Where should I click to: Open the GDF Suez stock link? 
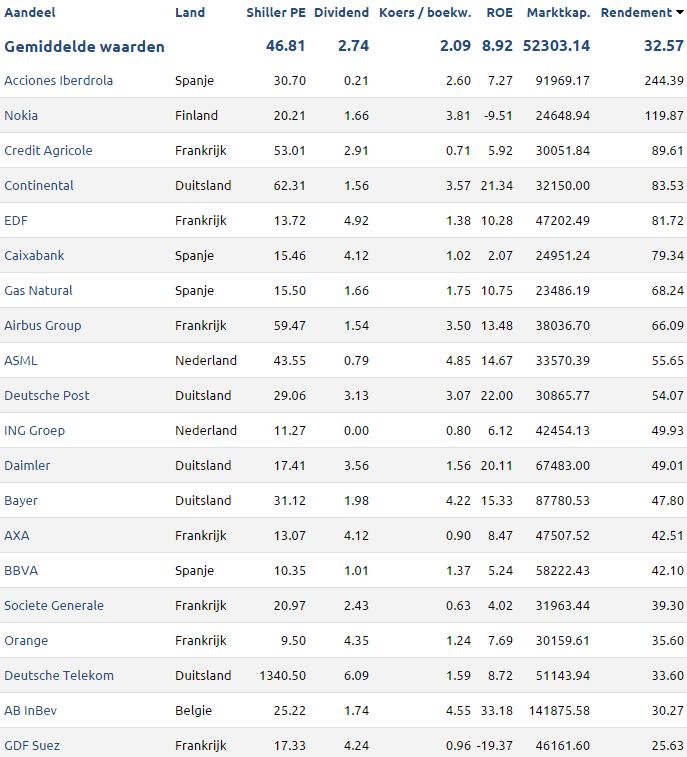pyautogui.click(x=32, y=745)
